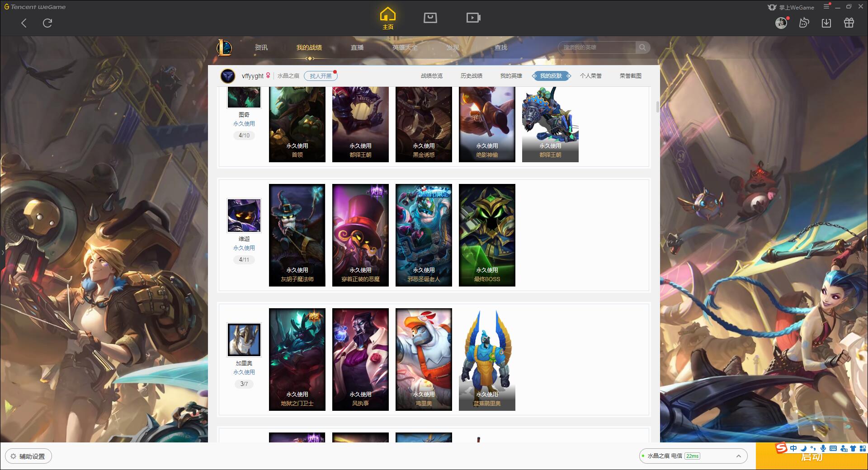The height and width of the screenshot is (470, 868).
Task: Click the 加里奥 champion portrait
Action: 244,340
